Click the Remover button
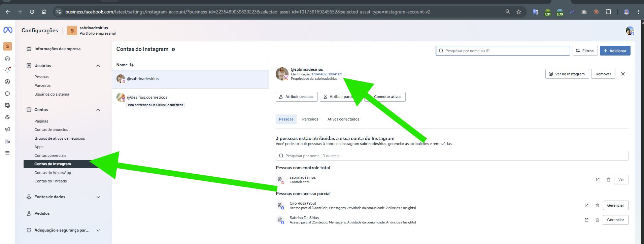644x244 pixels. [603, 74]
